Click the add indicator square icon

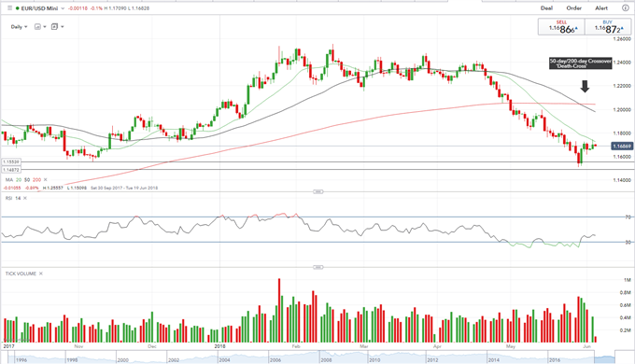[55, 27]
